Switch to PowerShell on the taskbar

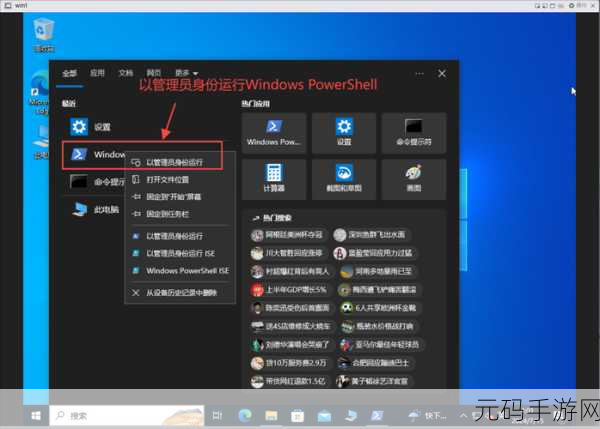tap(377, 416)
